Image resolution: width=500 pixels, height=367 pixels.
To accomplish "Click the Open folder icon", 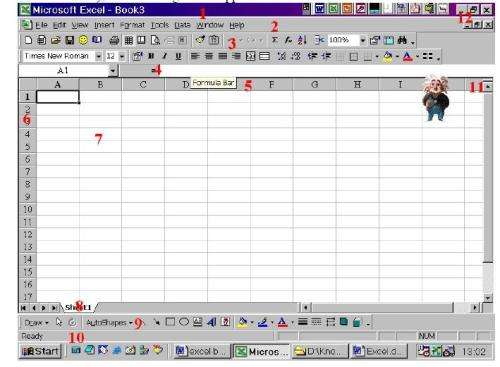I will click(56, 40).
